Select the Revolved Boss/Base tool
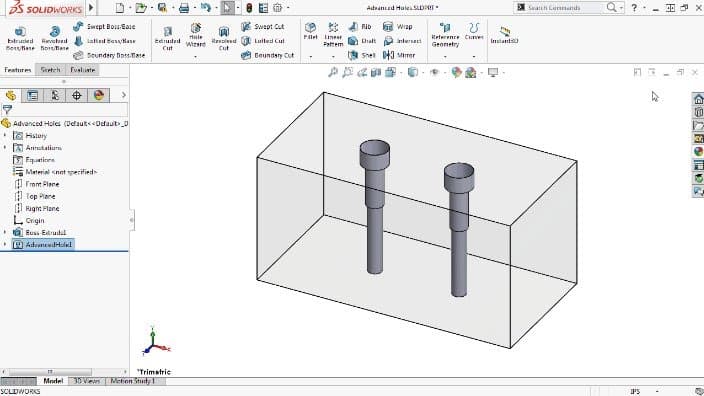704x396 pixels. tap(54, 38)
